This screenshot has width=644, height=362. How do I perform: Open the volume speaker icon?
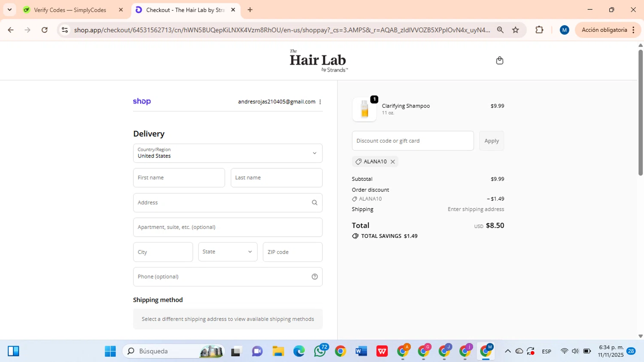coord(575,351)
